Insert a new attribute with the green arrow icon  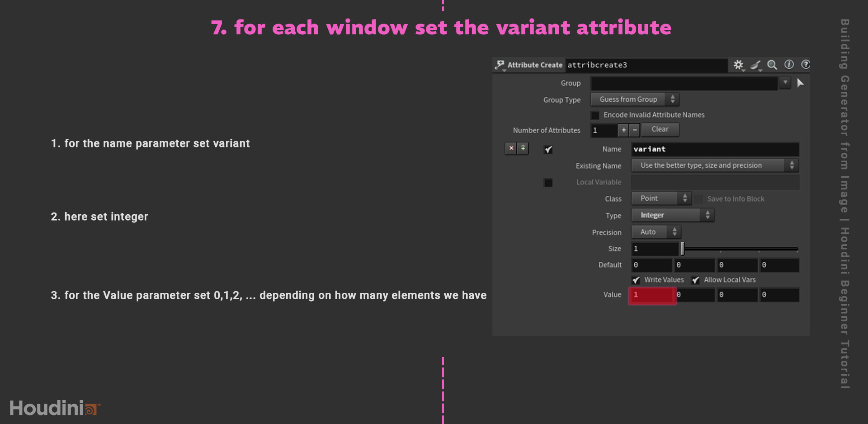523,148
